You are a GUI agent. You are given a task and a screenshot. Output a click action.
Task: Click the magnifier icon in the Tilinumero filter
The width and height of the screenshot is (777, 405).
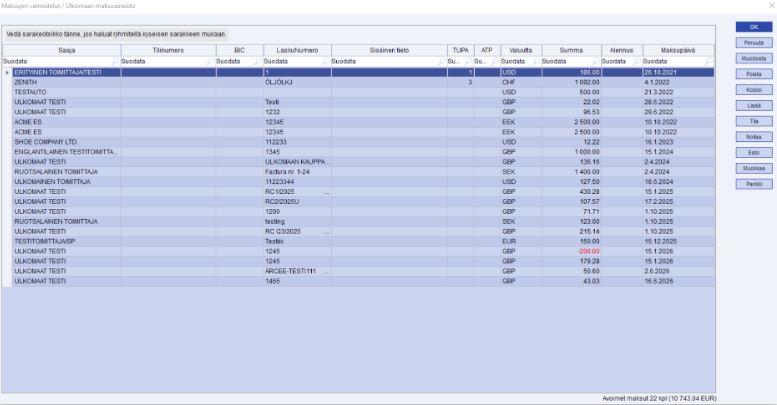pyautogui.click(x=211, y=61)
